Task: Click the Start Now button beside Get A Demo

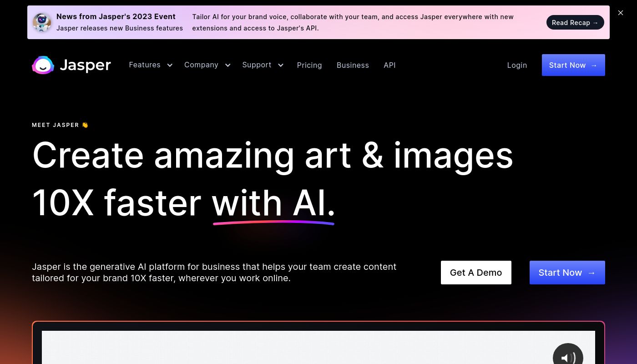Action: [x=567, y=273]
